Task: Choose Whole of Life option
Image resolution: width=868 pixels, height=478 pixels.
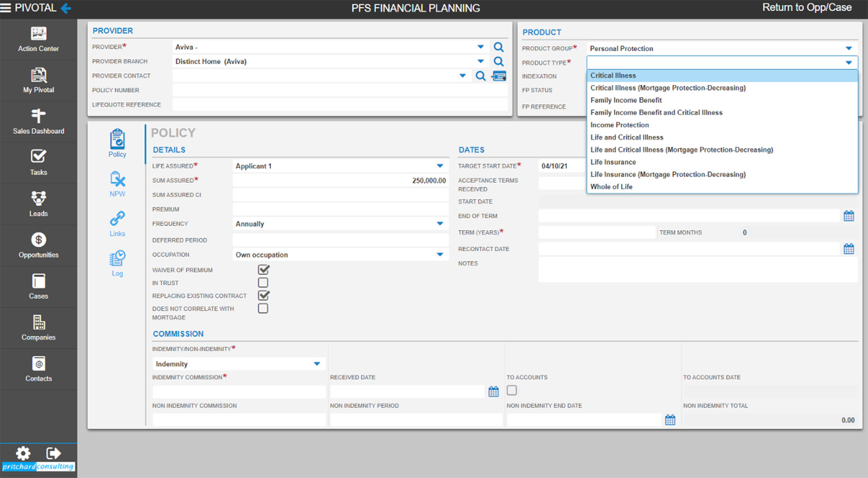Action: pyautogui.click(x=611, y=187)
